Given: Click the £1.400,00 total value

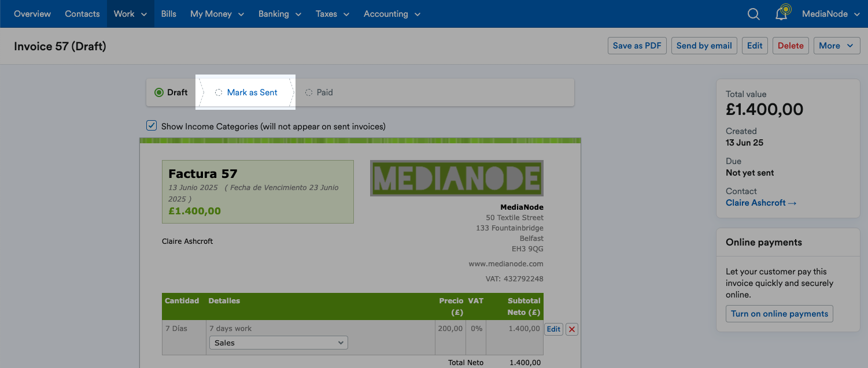Looking at the screenshot, I should (764, 109).
